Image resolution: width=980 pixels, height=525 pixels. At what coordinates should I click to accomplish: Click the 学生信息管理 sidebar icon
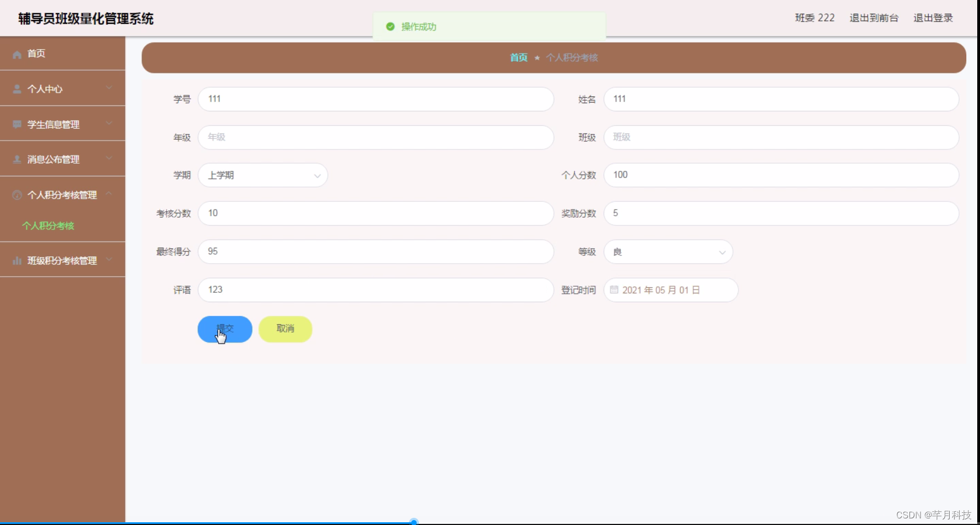(17, 124)
